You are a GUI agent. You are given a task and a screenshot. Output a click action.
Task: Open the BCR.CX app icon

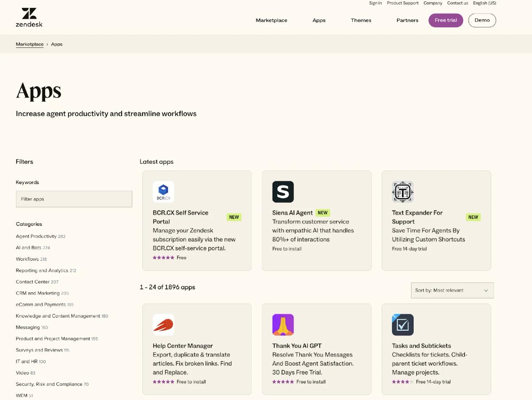click(x=164, y=192)
